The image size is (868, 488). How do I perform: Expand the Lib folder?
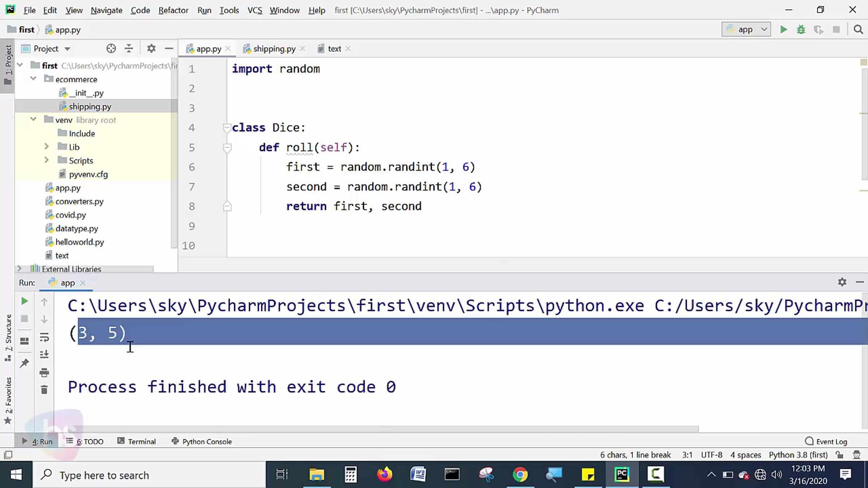pos(46,147)
